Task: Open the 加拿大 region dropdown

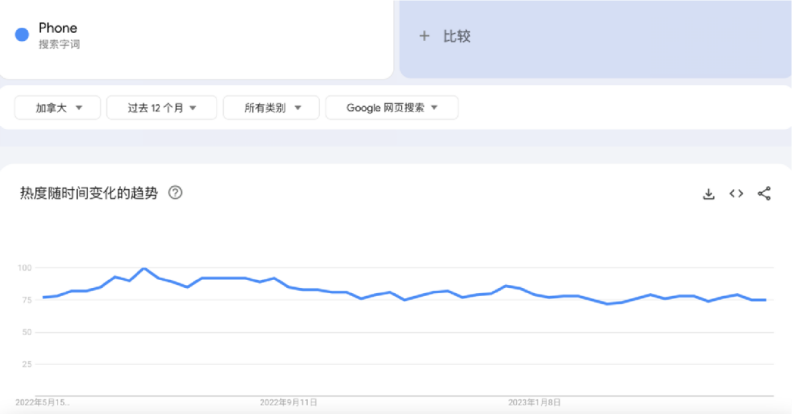Action: coord(58,108)
